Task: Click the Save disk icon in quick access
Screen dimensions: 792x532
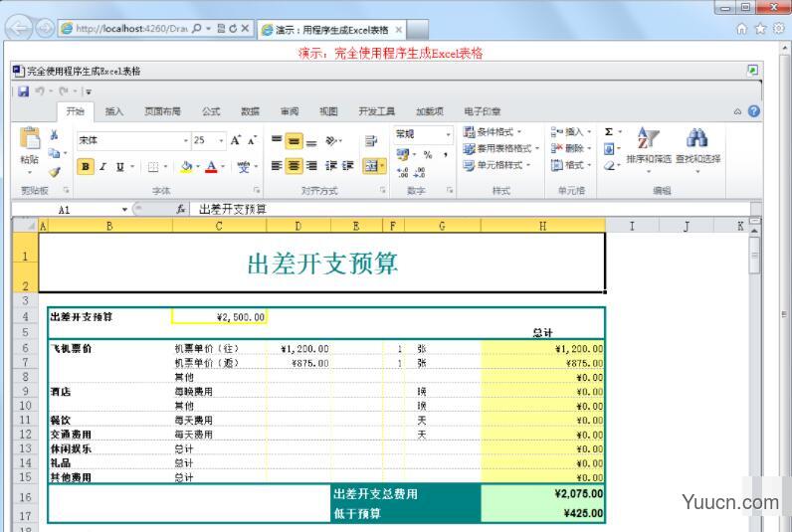Action: [23, 91]
